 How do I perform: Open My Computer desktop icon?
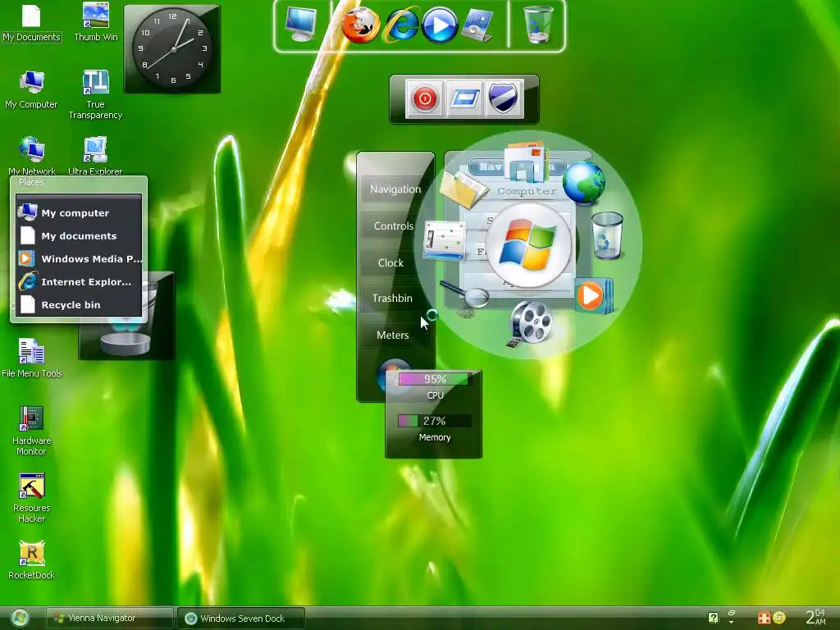[32, 89]
